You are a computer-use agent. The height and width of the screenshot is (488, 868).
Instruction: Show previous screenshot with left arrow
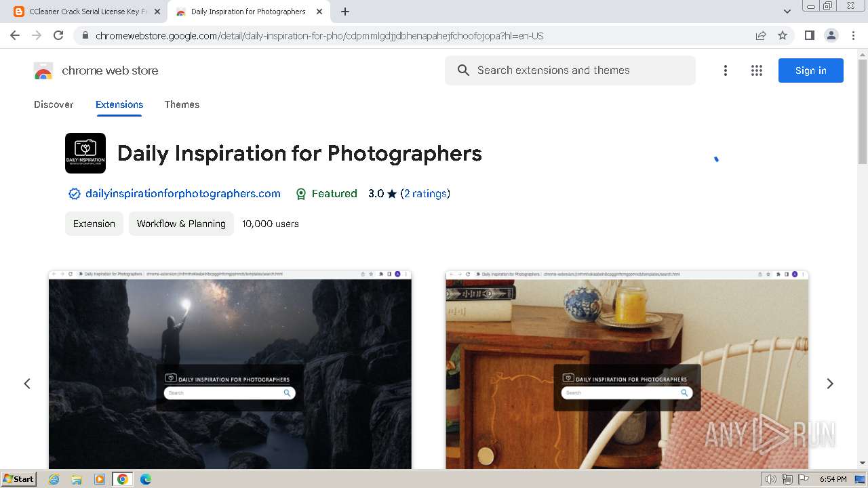point(27,384)
